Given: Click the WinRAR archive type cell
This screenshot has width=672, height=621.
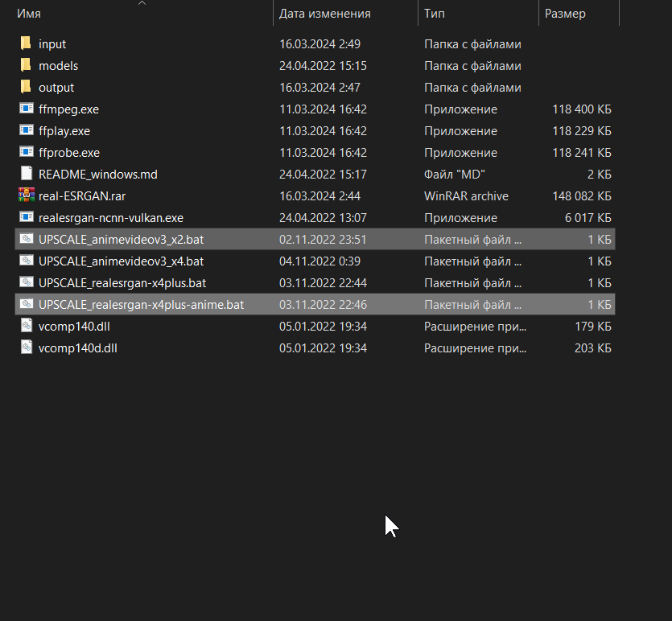Looking at the screenshot, I should pos(466,196).
